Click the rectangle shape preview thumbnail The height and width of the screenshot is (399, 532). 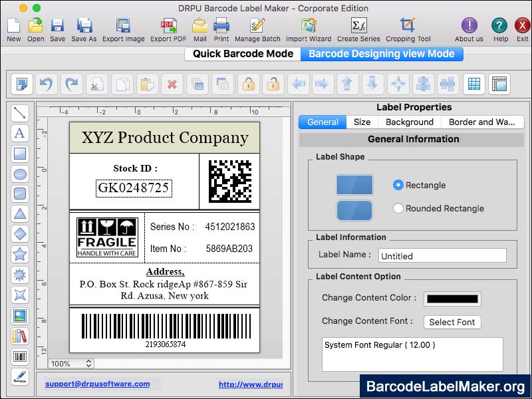[x=354, y=185]
